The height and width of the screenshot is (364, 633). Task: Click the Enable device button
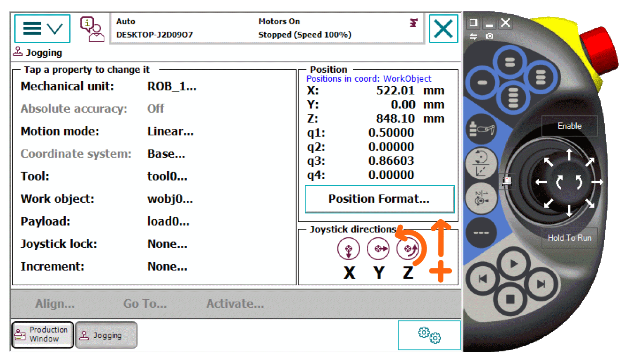pyautogui.click(x=569, y=126)
